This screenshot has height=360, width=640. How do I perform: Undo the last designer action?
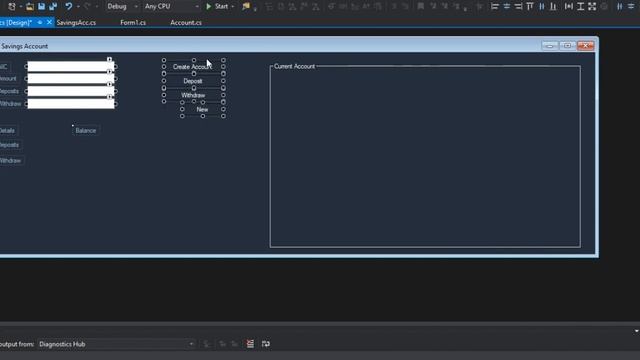click(x=69, y=7)
